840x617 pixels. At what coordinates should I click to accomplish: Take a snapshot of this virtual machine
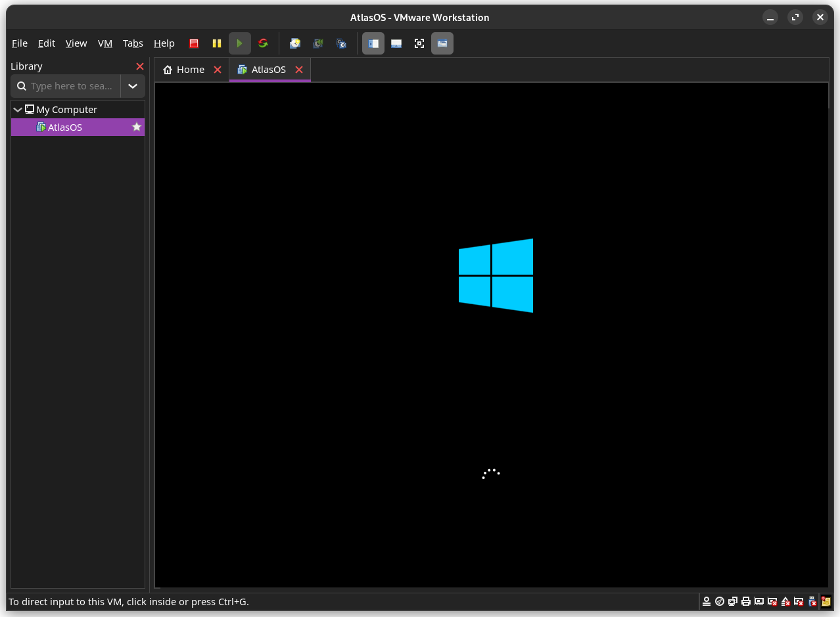coord(295,43)
